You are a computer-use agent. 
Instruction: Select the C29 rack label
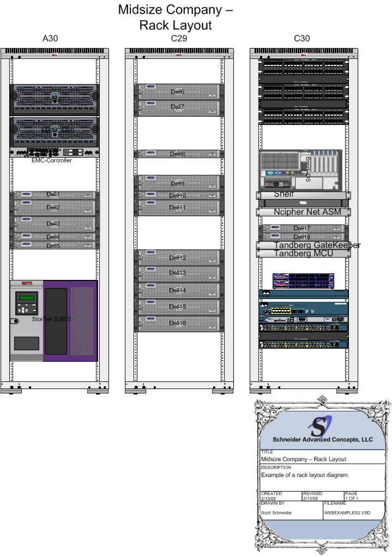(179, 38)
